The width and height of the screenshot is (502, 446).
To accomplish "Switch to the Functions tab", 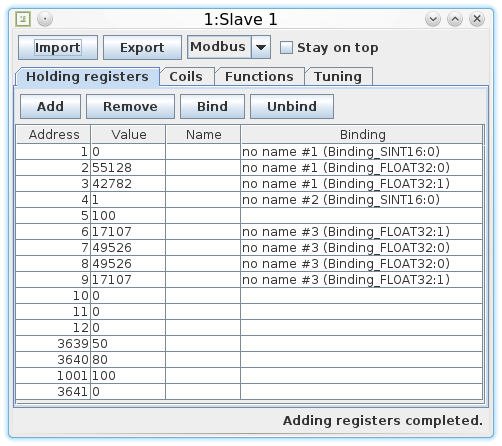I will (x=259, y=77).
